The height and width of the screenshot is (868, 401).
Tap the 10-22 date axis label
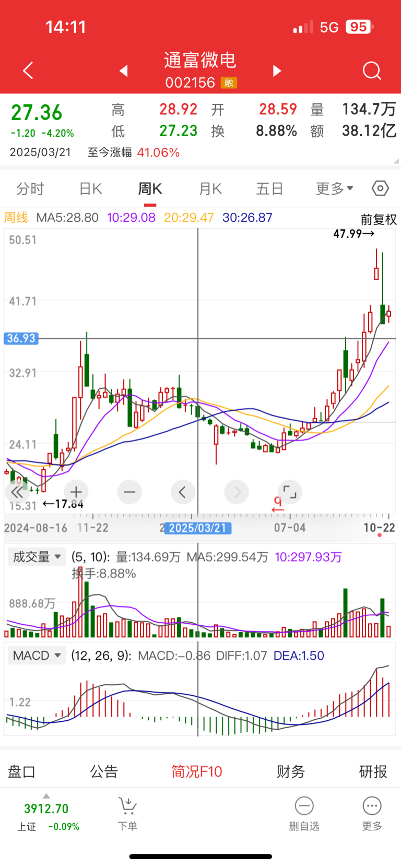(380, 528)
